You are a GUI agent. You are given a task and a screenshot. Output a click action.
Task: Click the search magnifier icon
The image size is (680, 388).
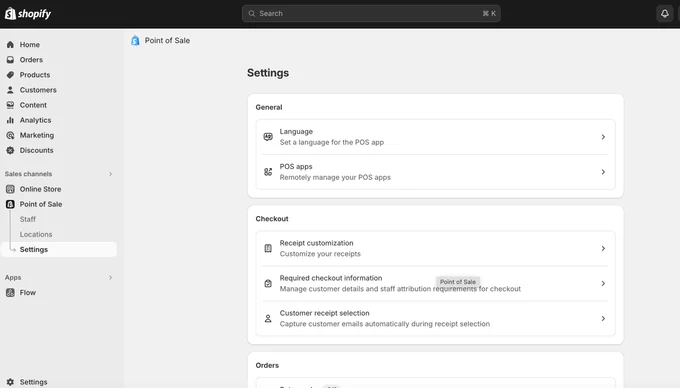click(x=252, y=13)
